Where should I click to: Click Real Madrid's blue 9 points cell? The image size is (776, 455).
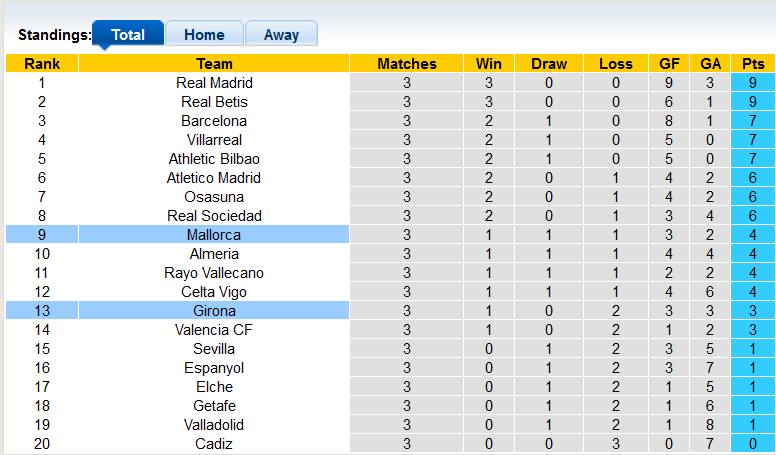pos(753,83)
